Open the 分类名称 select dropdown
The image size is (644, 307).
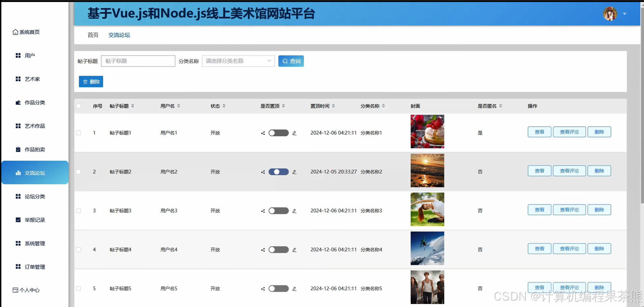tap(238, 61)
